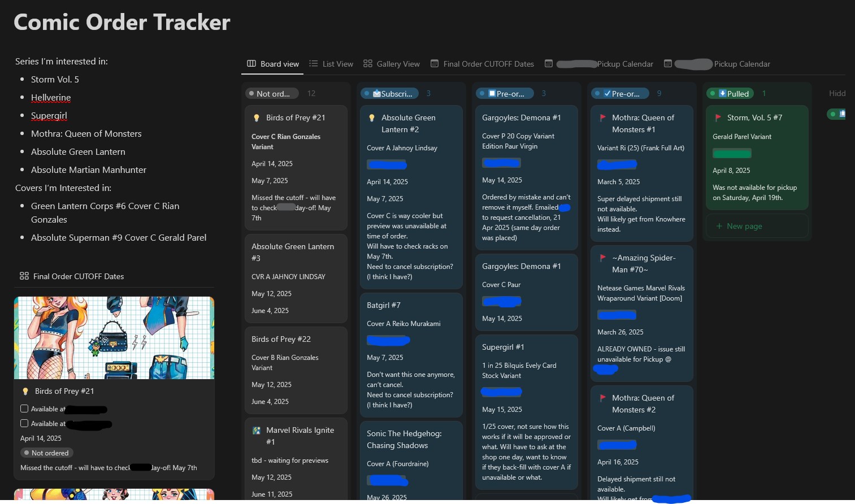Viewport: 855px width, 504px height.
Task: Open the sidebar Final Order CUTOFF Dates link
Action: (x=72, y=276)
